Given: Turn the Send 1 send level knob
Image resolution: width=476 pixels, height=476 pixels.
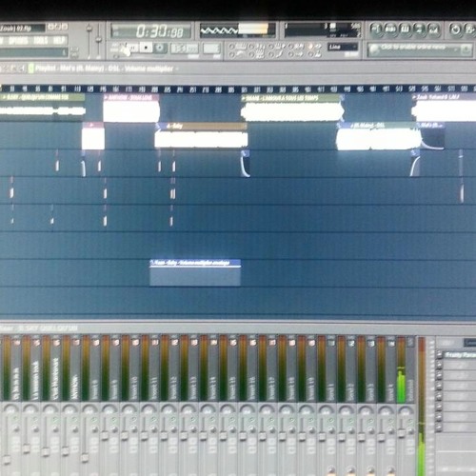Looking at the screenshot, I should [x=331, y=470].
